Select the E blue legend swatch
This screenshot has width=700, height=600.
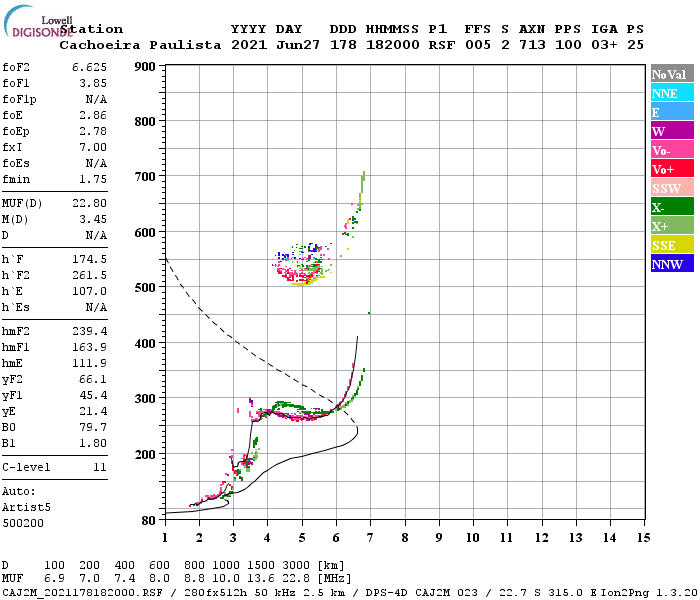(672, 112)
